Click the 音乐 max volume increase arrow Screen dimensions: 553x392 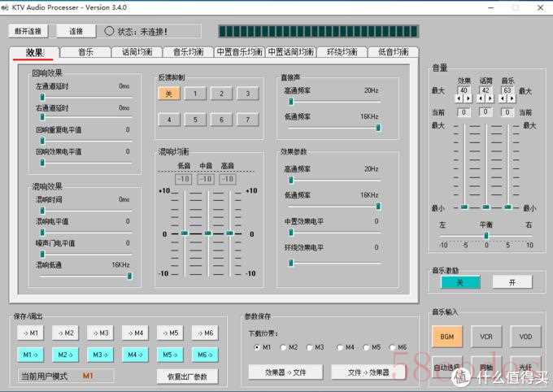512,98
